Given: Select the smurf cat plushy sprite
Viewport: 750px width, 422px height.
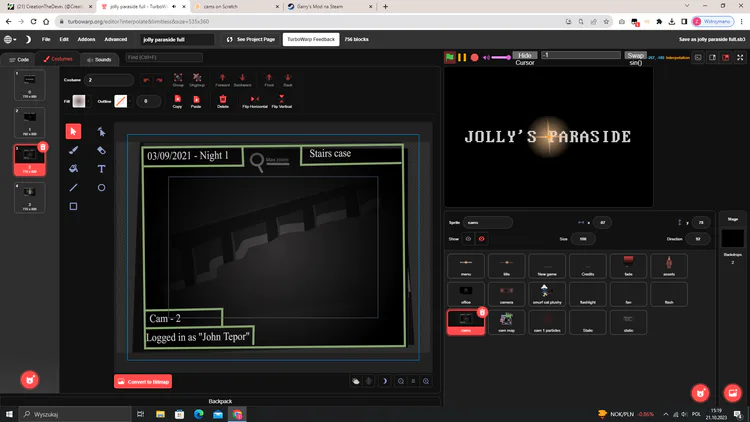Looking at the screenshot, I should [x=547, y=294].
